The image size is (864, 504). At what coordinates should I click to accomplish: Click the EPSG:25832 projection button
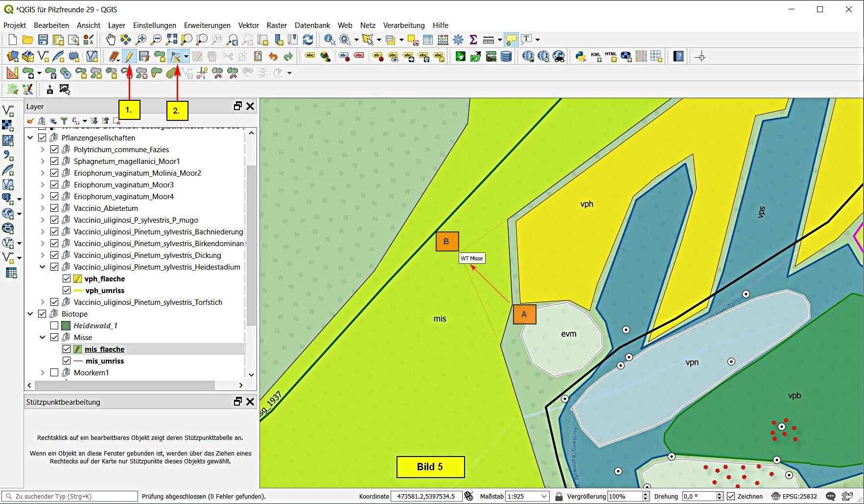794,496
